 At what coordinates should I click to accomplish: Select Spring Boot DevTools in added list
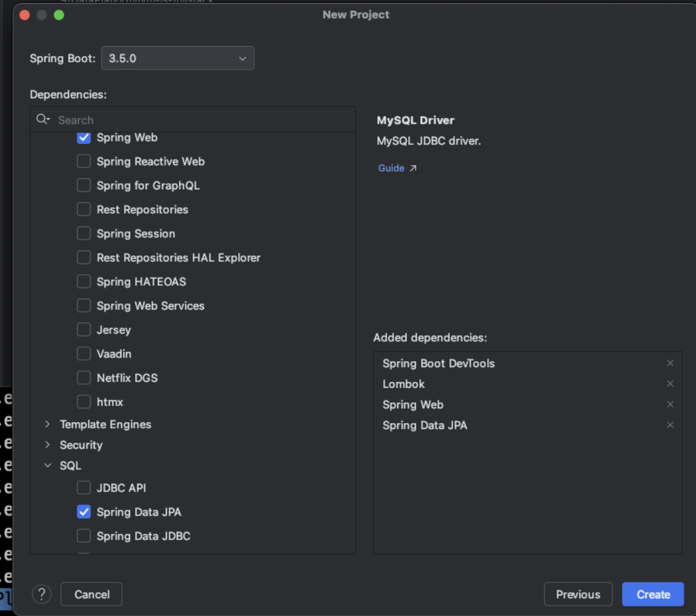point(439,363)
